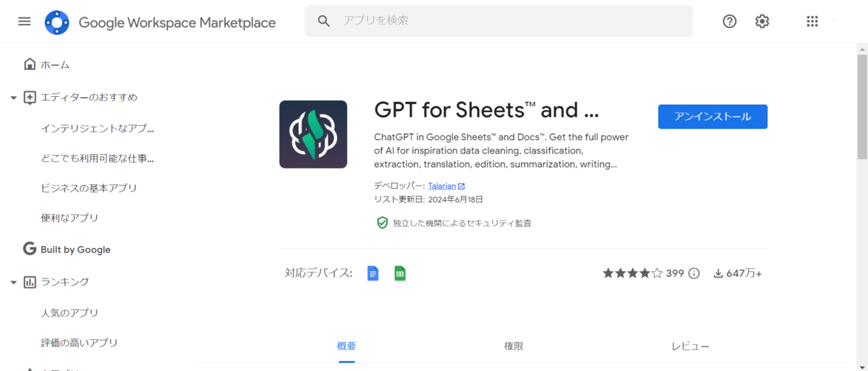Click the 399 review count

point(675,273)
